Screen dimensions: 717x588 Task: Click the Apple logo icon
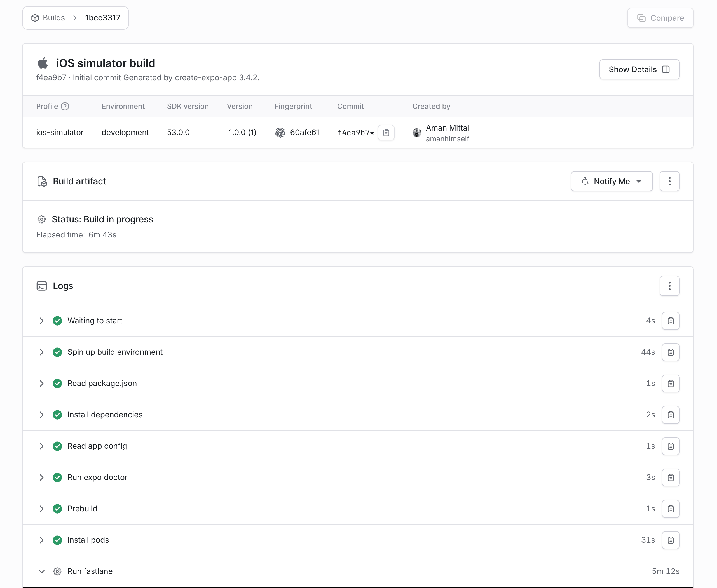(x=43, y=63)
